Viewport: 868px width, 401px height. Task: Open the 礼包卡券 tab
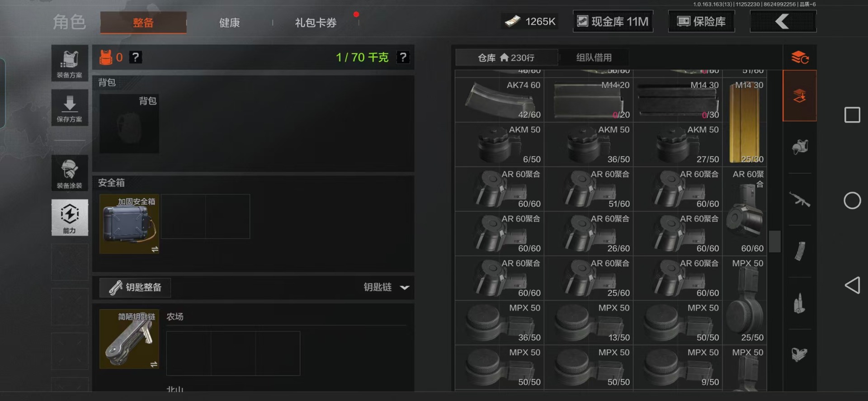pos(316,23)
